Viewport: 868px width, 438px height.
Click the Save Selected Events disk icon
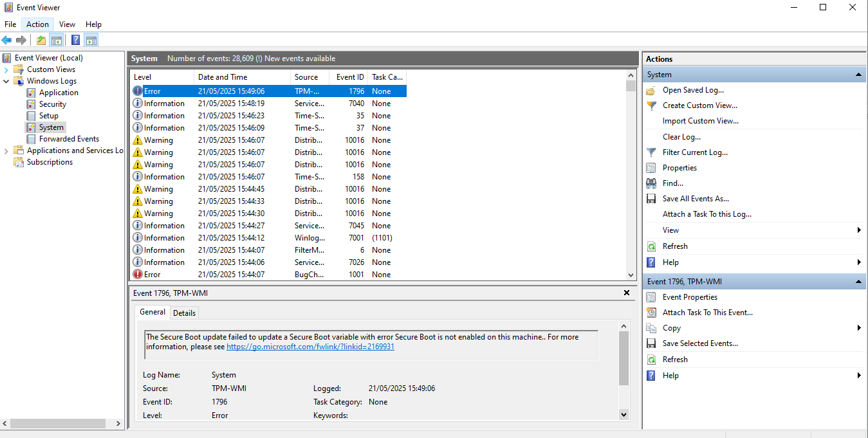point(651,343)
